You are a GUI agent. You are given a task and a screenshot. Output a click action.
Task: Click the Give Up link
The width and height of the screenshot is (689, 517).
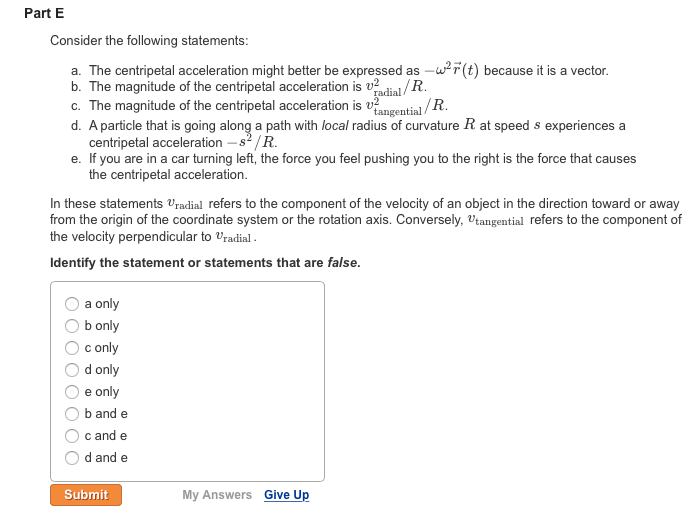[x=286, y=495]
